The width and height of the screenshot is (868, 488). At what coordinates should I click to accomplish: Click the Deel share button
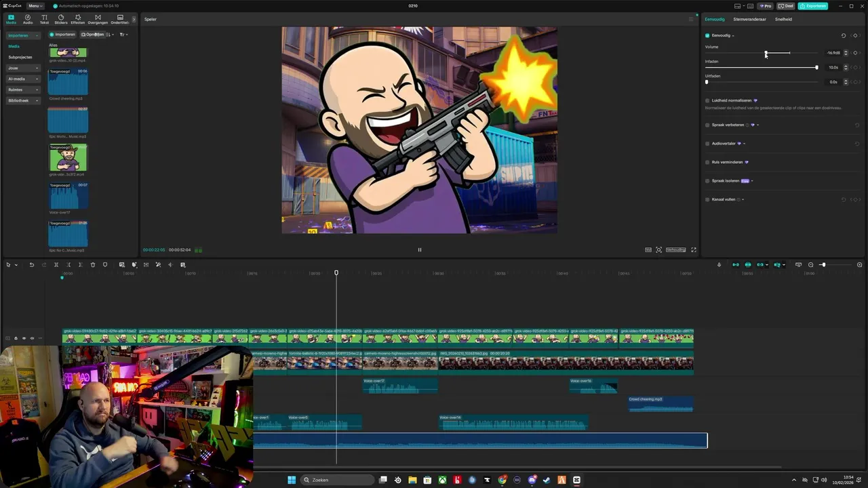786,5
